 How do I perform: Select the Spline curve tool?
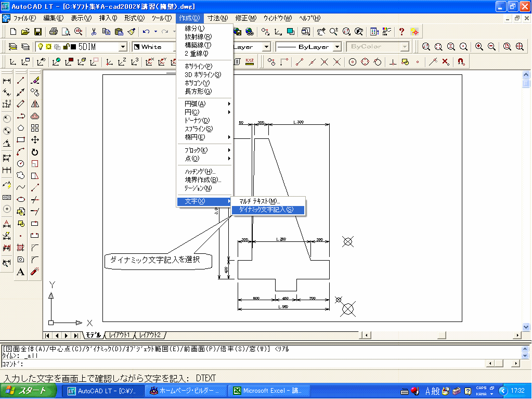coord(21,187)
